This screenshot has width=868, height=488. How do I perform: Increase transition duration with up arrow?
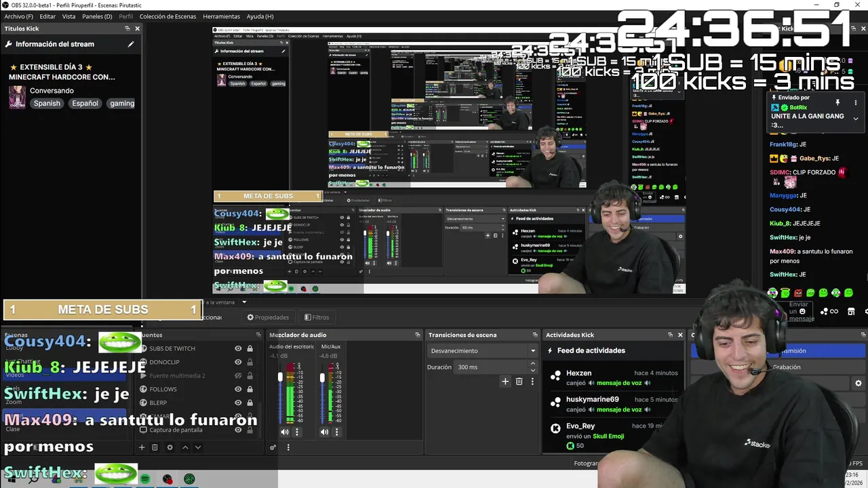click(x=532, y=364)
